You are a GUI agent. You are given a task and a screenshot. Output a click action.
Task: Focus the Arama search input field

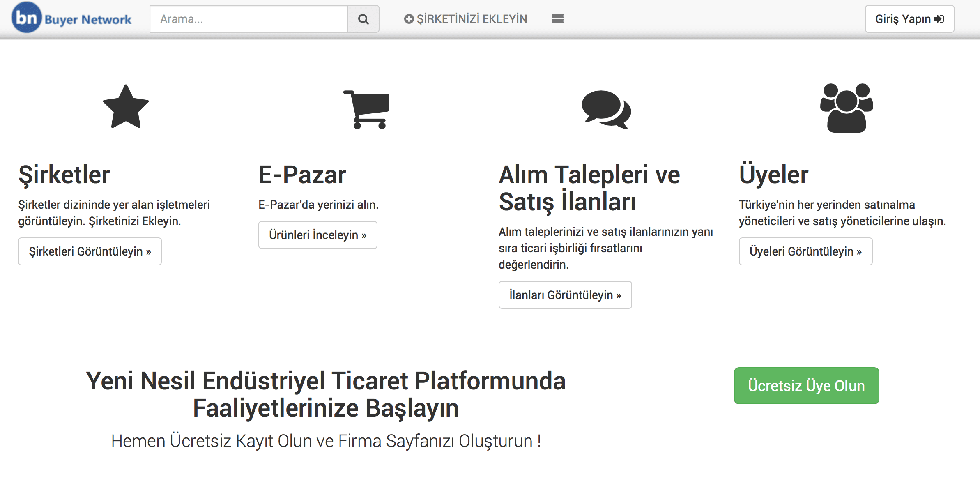point(249,19)
